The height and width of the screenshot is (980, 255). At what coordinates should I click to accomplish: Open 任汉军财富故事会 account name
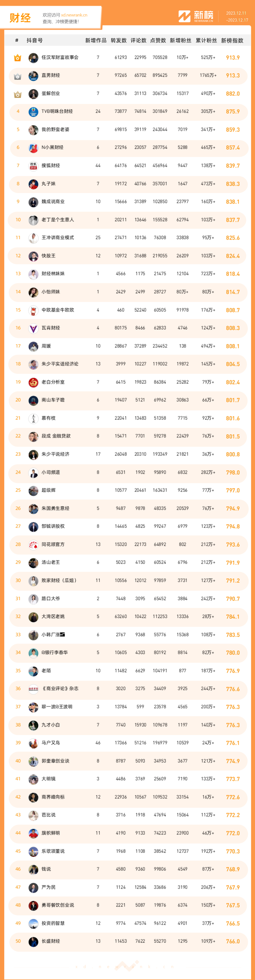coord(60,58)
